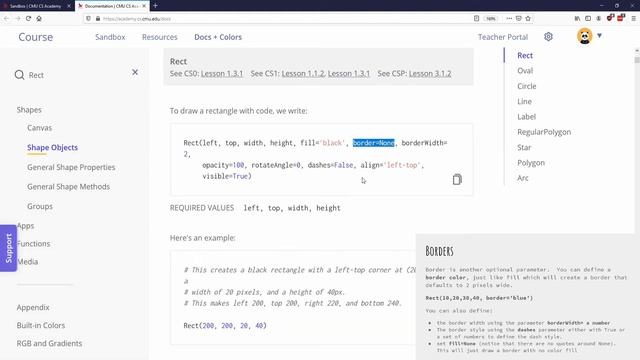Select Shape Objects in the sidebar
640x360 pixels.
pos(52,147)
